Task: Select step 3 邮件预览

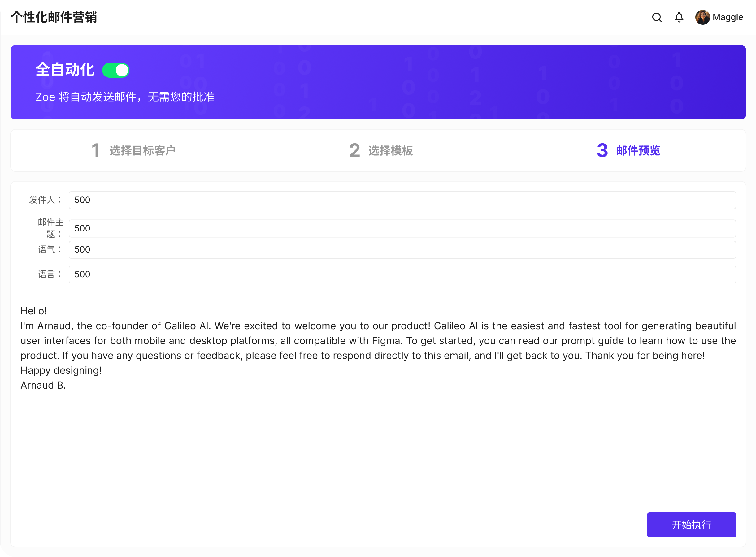Action: (628, 150)
